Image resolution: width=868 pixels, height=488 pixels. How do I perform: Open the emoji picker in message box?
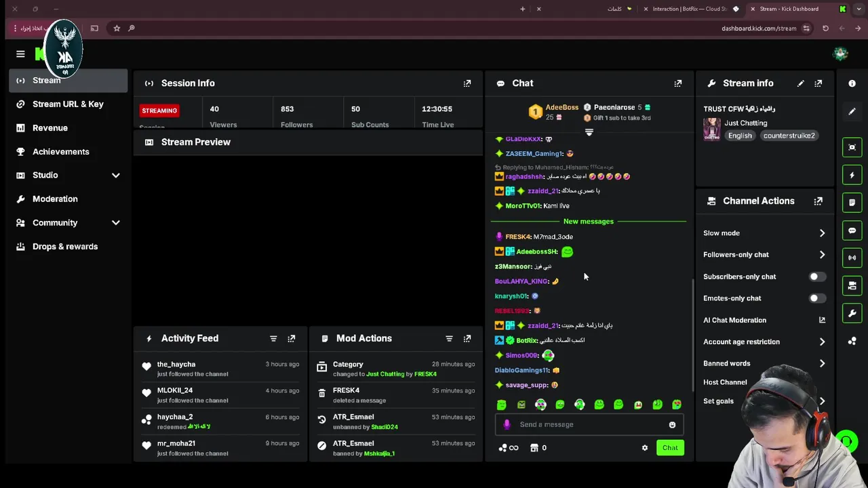tap(672, 425)
